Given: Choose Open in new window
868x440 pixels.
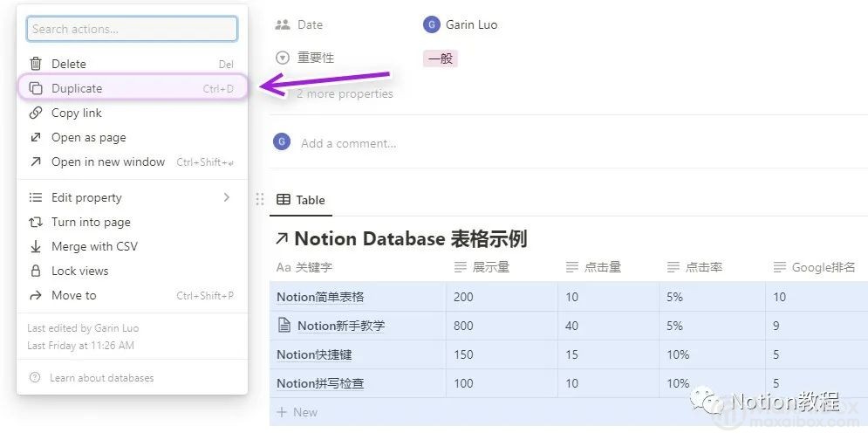Looking at the screenshot, I should pyautogui.click(x=132, y=162).
